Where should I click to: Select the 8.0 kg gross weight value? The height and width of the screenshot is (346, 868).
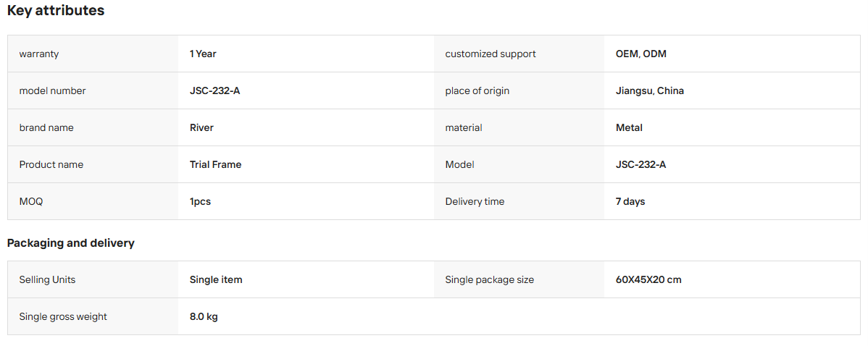point(204,317)
